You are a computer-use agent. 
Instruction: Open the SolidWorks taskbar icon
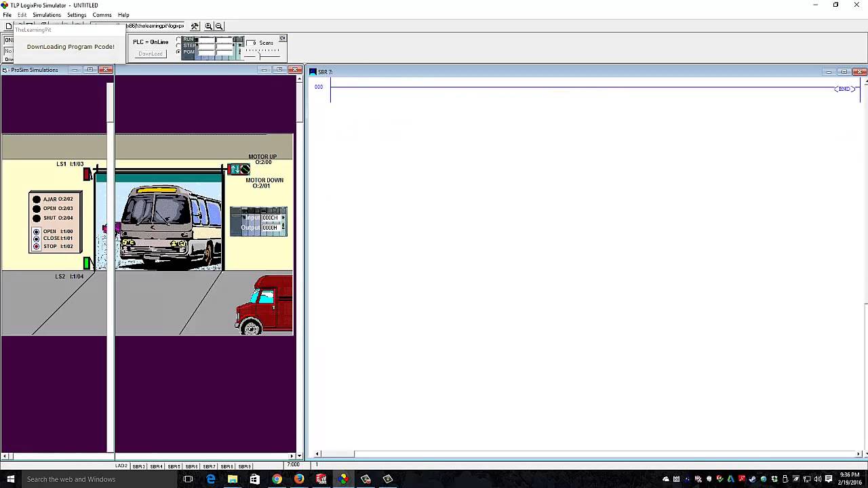pos(321,479)
